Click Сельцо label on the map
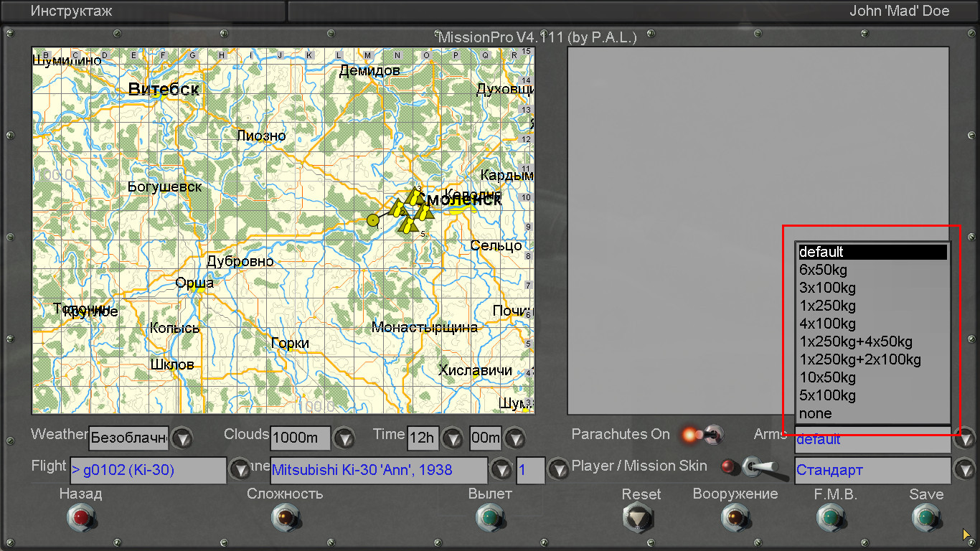This screenshot has width=980, height=551. (x=496, y=246)
